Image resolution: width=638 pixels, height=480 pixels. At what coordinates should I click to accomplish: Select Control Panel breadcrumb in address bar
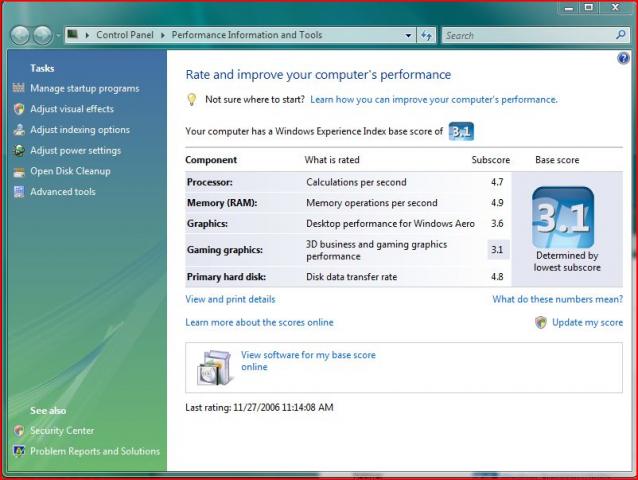125,35
